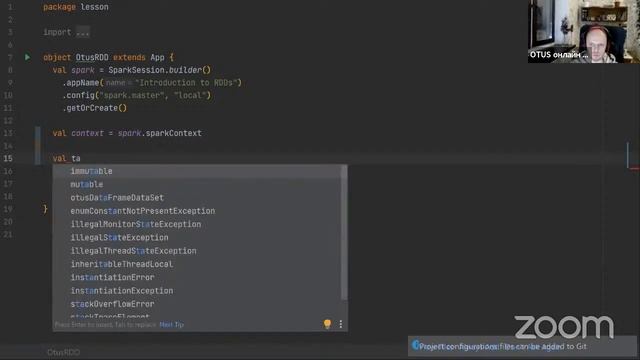Expand the folded import block
The image size is (640, 360).
82,32
